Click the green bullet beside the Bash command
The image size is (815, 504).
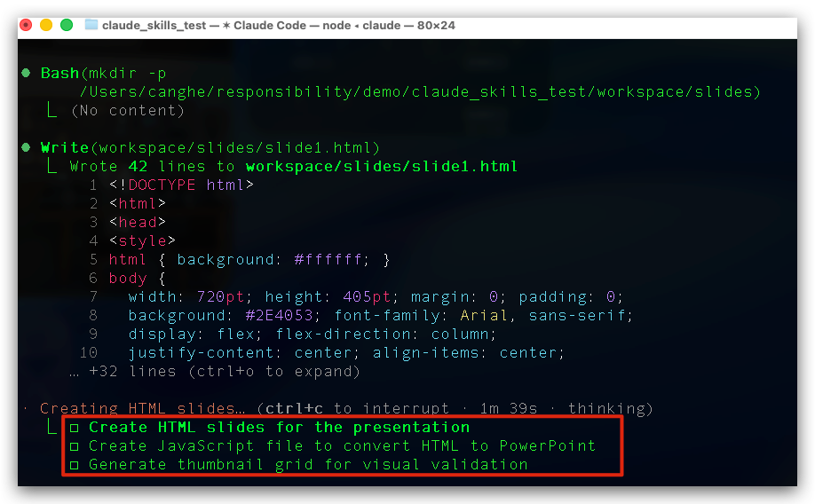tap(27, 73)
